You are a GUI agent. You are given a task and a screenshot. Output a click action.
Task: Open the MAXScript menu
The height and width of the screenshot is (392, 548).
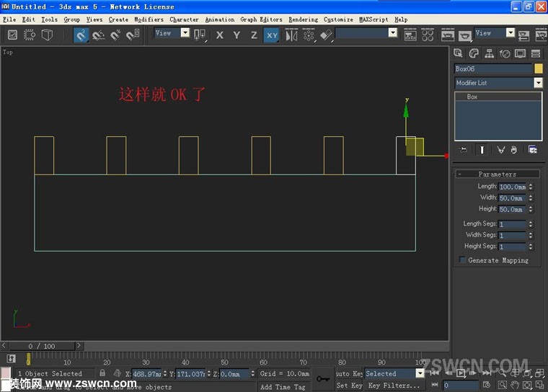pos(374,19)
